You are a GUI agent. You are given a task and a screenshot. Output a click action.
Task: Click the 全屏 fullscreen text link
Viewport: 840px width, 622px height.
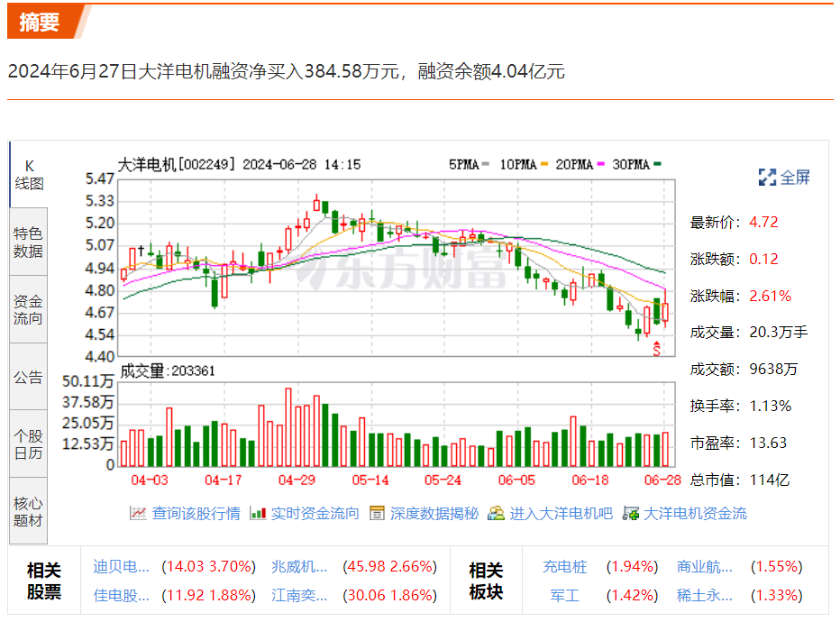click(795, 178)
